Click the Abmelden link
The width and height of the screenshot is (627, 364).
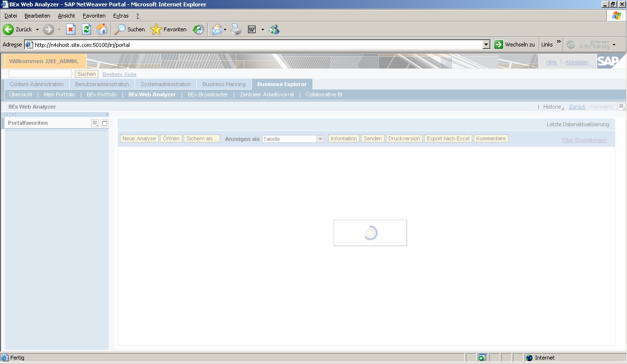pyautogui.click(x=577, y=62)
